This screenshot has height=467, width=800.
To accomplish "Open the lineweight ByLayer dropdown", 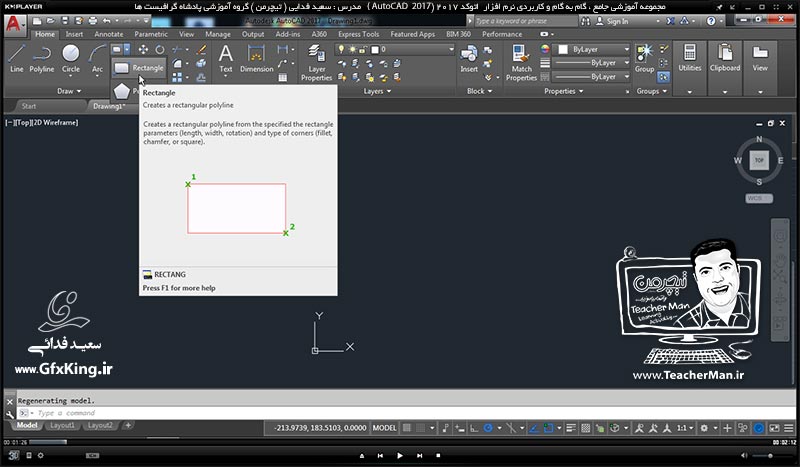I will click(592, 63).
